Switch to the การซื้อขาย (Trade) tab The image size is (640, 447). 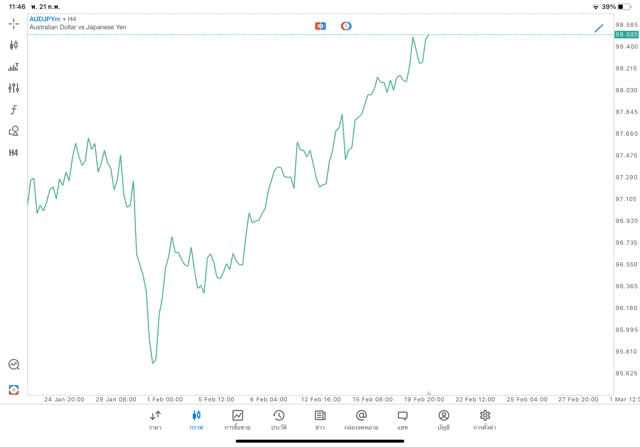(x=237, y=419)
